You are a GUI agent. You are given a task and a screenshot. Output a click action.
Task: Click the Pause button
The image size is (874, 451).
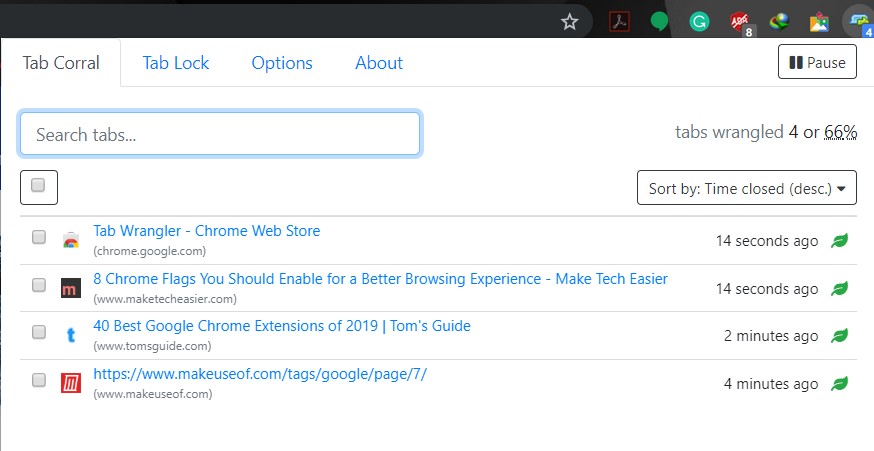[817, 62]
